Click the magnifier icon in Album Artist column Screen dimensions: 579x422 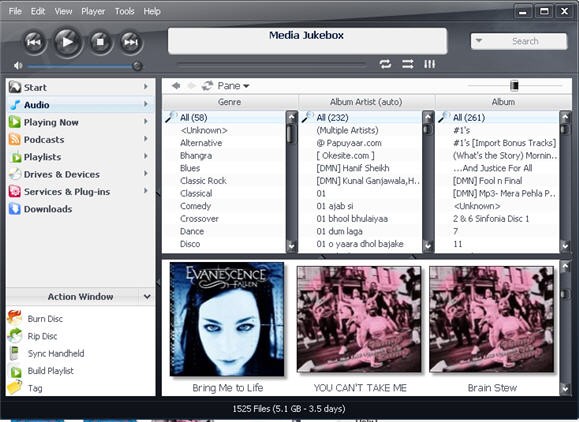coord(308,117)
